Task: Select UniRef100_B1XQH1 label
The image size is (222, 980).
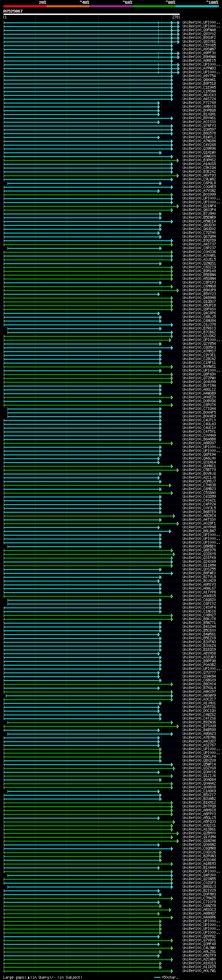Action: click(x=199, y=114)
